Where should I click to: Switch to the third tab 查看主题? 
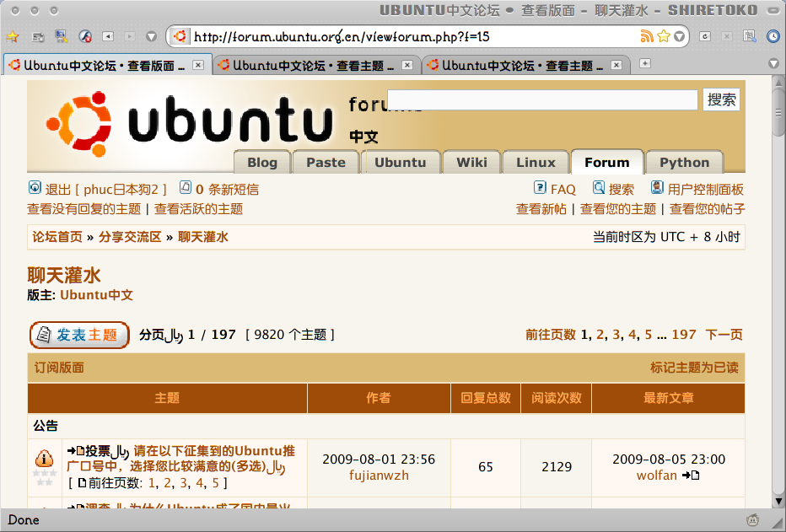click(525, 65)
